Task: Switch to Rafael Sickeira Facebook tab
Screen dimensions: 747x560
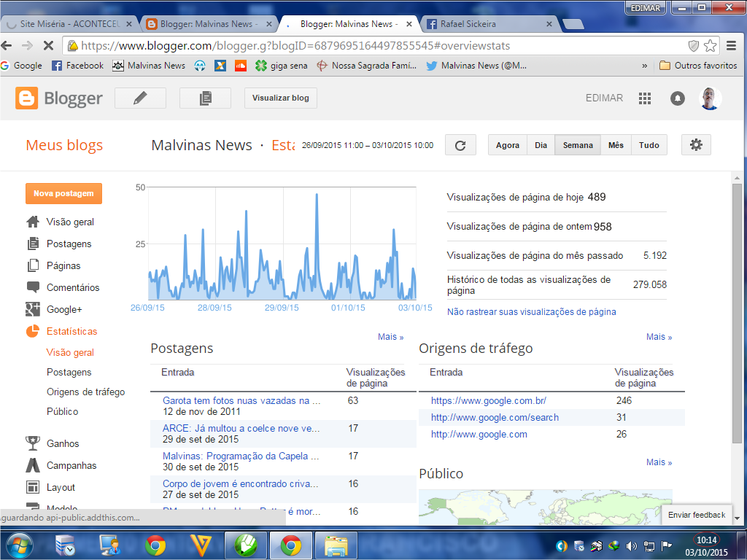Action: [491, 24]
